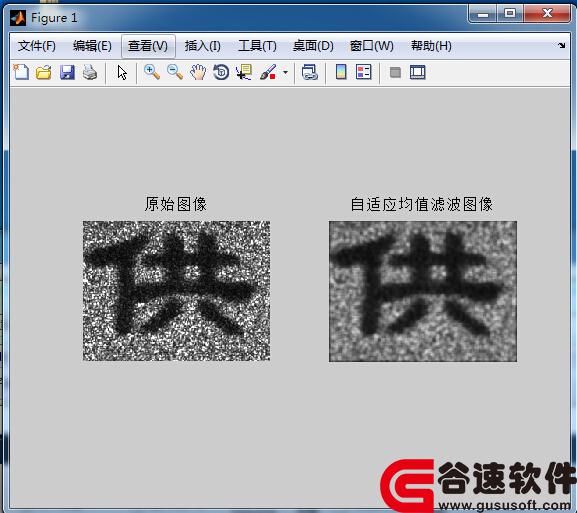Toggle the Brush data tool
The height and width of the screenshot is (513, 577).
coord(268,72)
